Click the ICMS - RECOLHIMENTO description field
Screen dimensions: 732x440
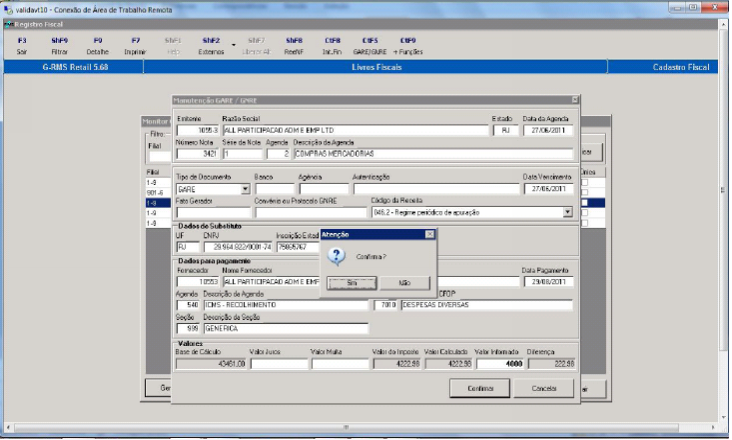[286, 305]
